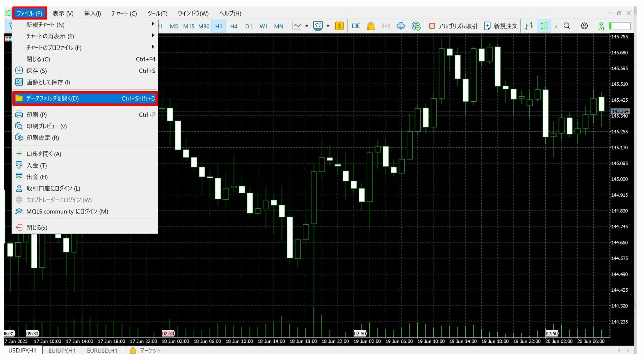Click the yellow dollar sign icon
The image size is (644, 360).
[x=339, y=26]
